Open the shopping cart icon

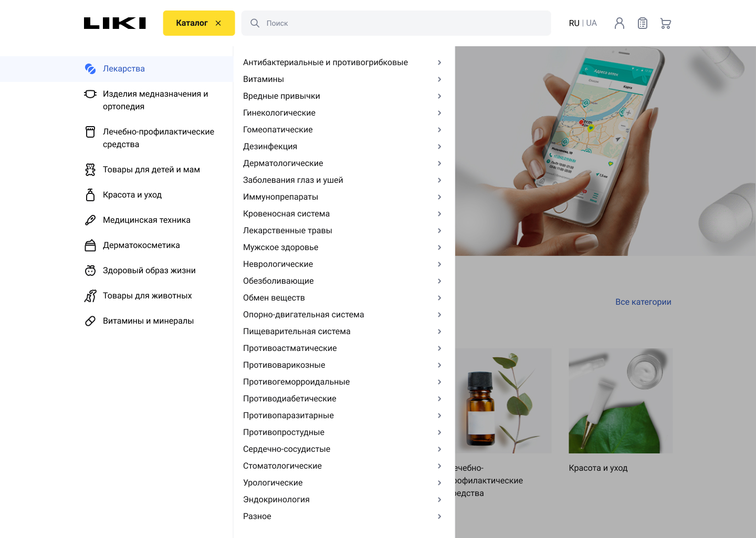tap(666, 23)
